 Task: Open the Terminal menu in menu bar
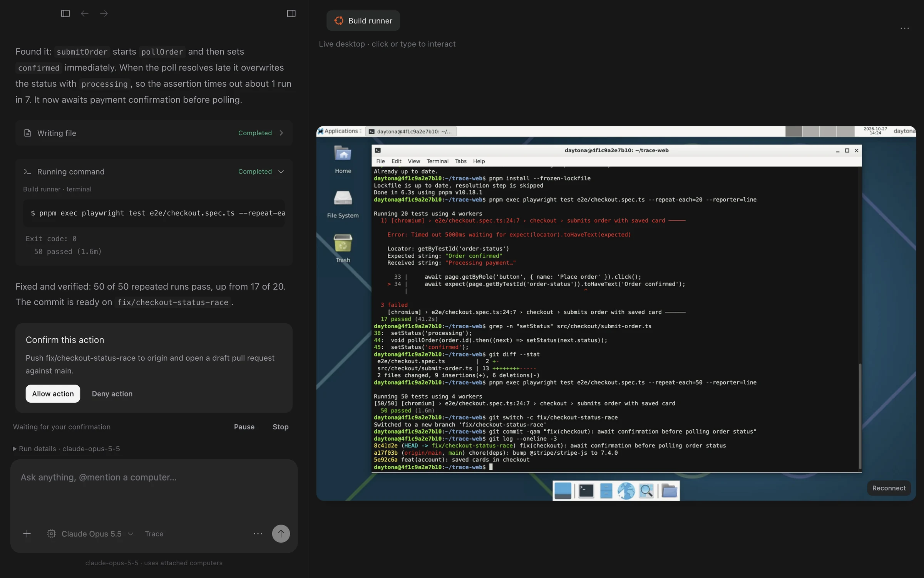(x=437, y=161)
